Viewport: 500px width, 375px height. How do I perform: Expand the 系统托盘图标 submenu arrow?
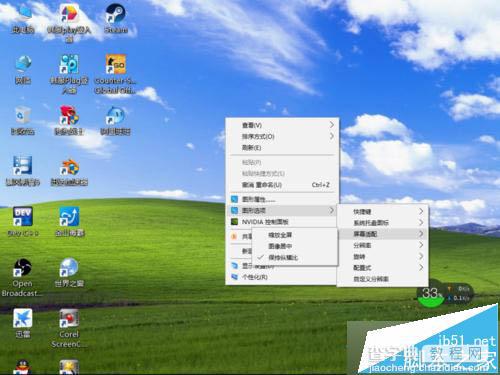click(x=421, y=222)
